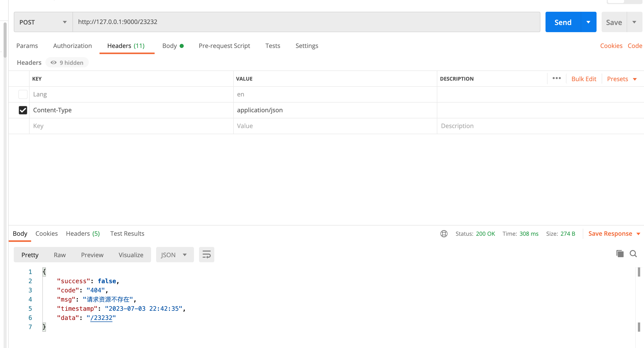Open the Pre-request Script tab
Image resolution: width=644 pixels, height=348 pixels.
coord(224,46)
